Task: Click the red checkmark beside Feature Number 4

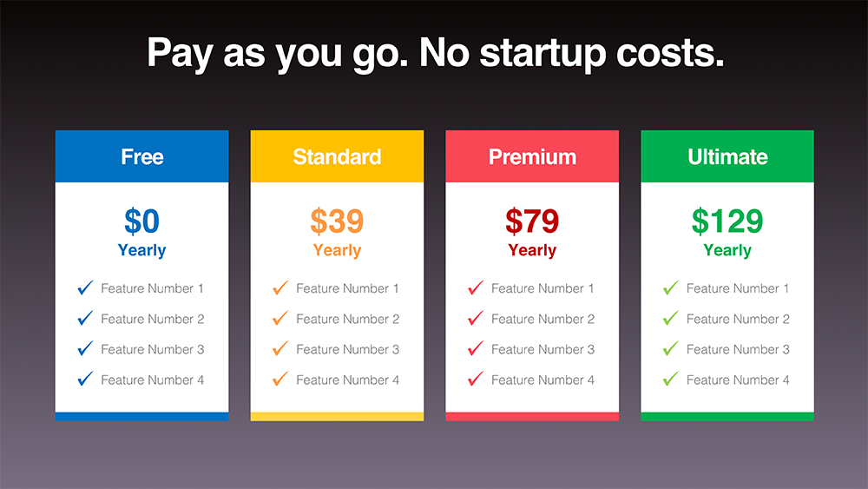Action: pos(476,379)
